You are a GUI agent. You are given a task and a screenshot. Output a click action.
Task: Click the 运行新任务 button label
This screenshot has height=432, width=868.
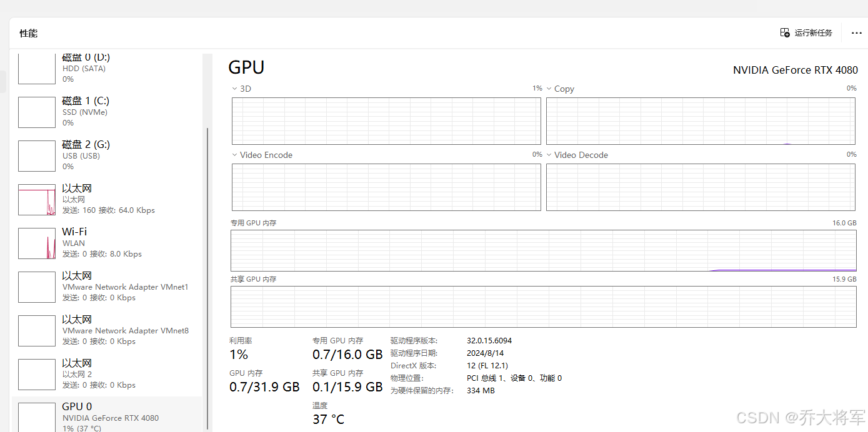814,33
